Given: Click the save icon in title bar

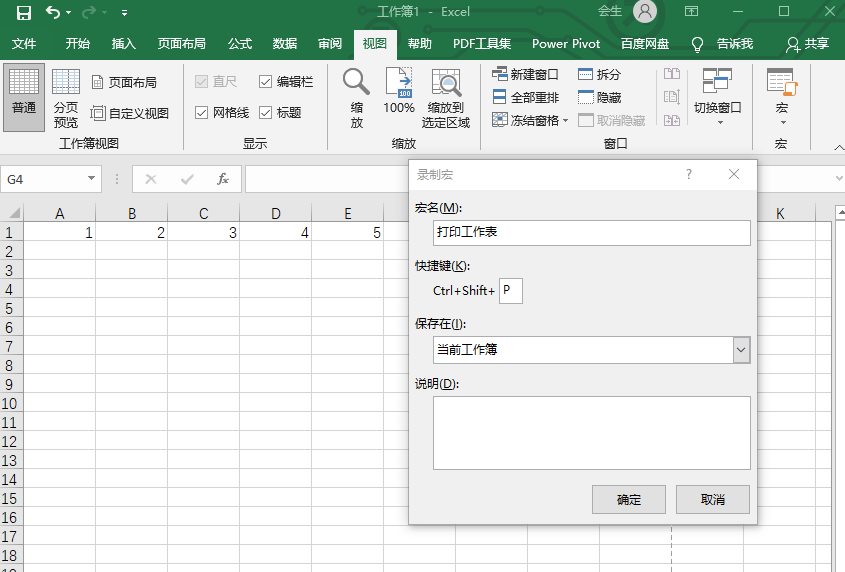Looking at the screenshot, I should coord(23,12).
